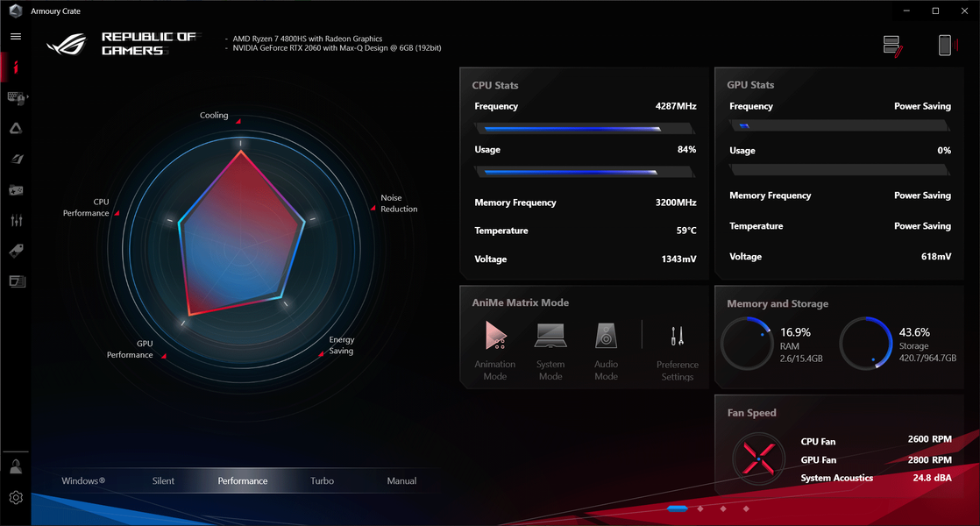Go to the second dashboard page dot
This screenshot has width=980, height=526.
coord(700,508)
